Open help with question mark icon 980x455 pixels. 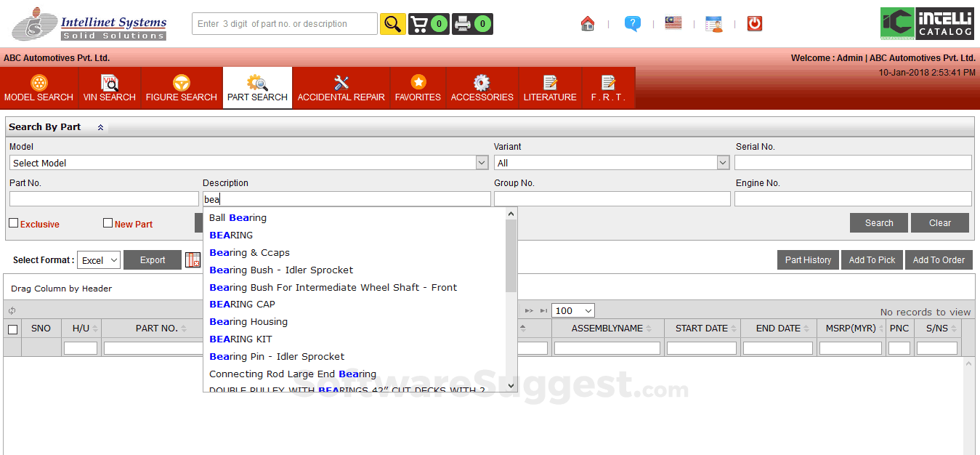tap(632, 24)
